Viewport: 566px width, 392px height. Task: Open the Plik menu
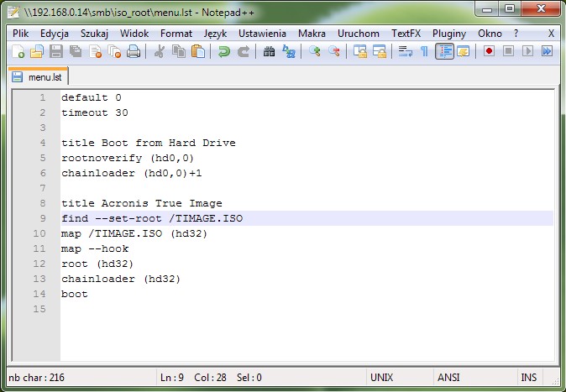click(x=21, y=34)
